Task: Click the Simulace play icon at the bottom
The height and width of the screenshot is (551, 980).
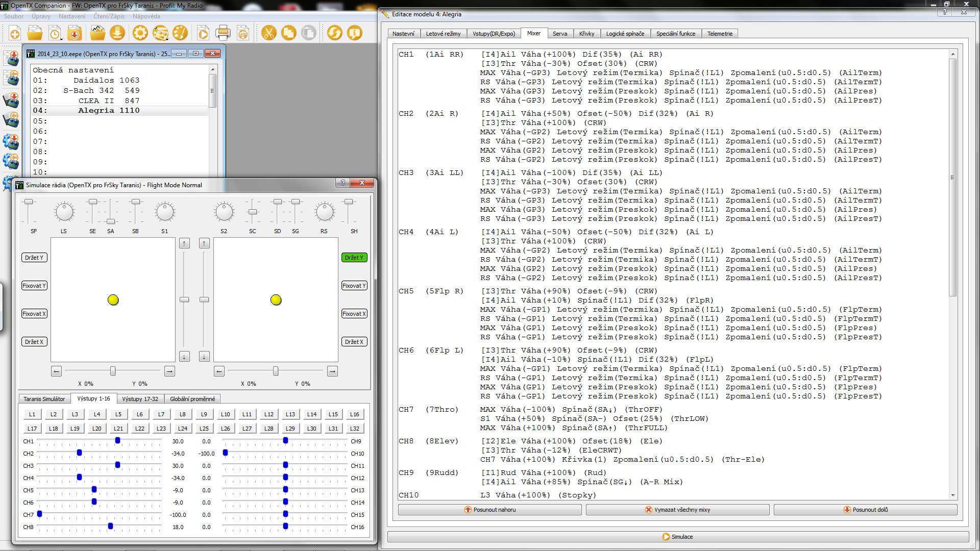Action: tap(666, 537)
